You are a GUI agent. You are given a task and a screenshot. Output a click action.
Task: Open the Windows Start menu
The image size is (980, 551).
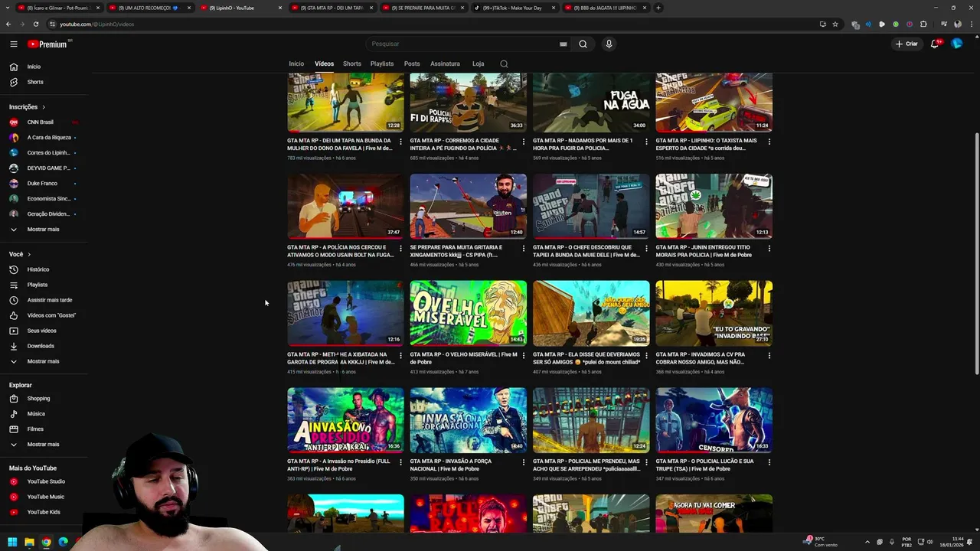click(x=12, y=542)
